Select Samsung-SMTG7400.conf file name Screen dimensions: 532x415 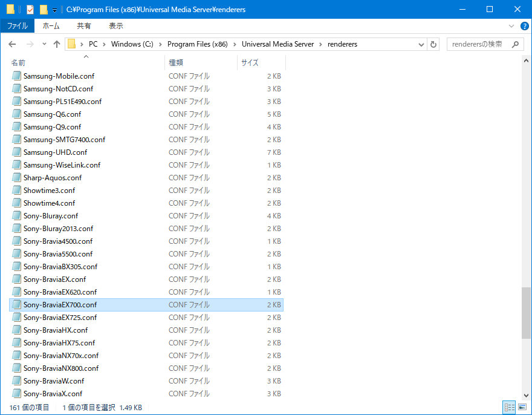click(65, 139)
